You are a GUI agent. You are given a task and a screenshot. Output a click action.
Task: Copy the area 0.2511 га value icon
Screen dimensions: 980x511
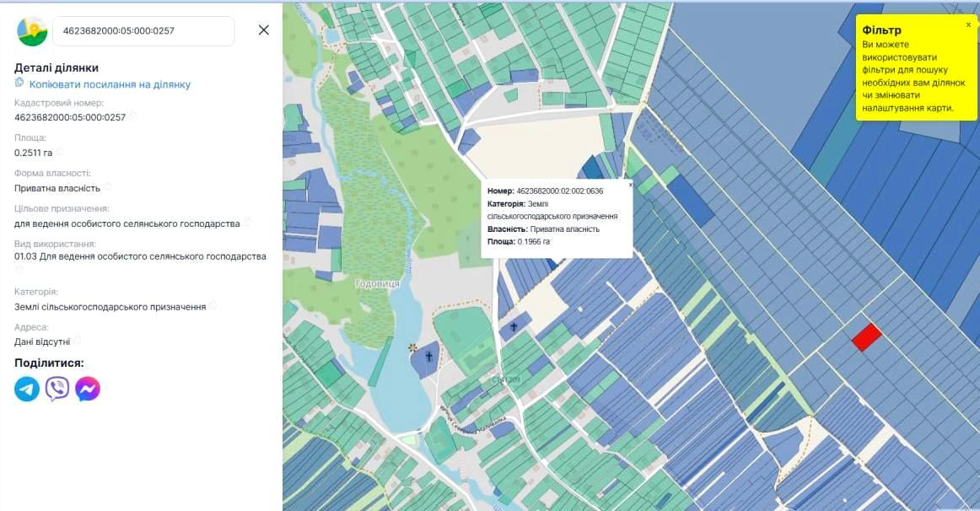tap(60, 152)
